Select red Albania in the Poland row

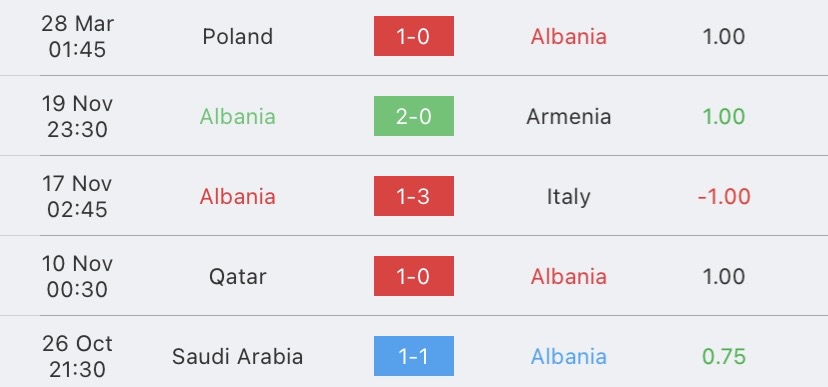[x=569, y=36]
